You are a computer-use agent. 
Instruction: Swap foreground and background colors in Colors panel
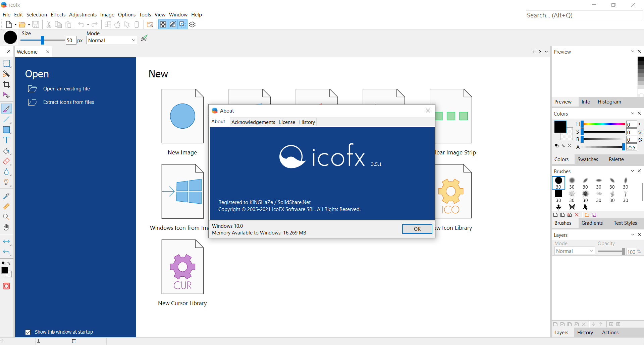[x=563, y=146]
